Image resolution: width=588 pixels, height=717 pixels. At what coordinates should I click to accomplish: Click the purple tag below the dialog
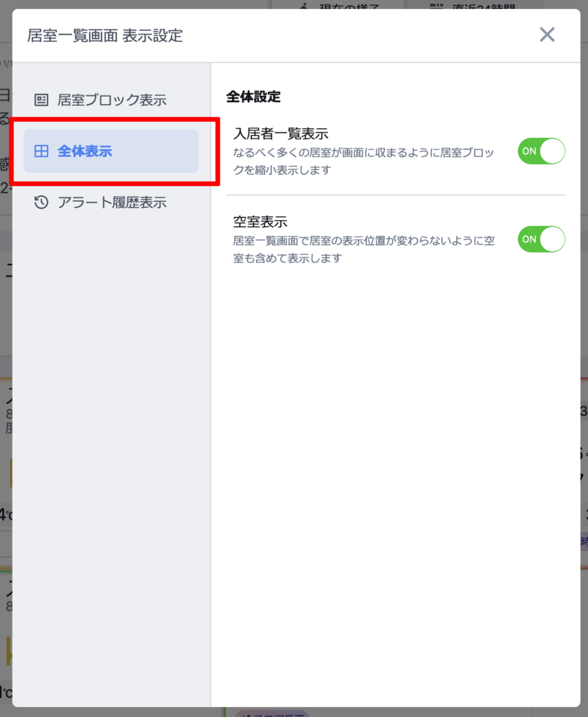(272, 713)
